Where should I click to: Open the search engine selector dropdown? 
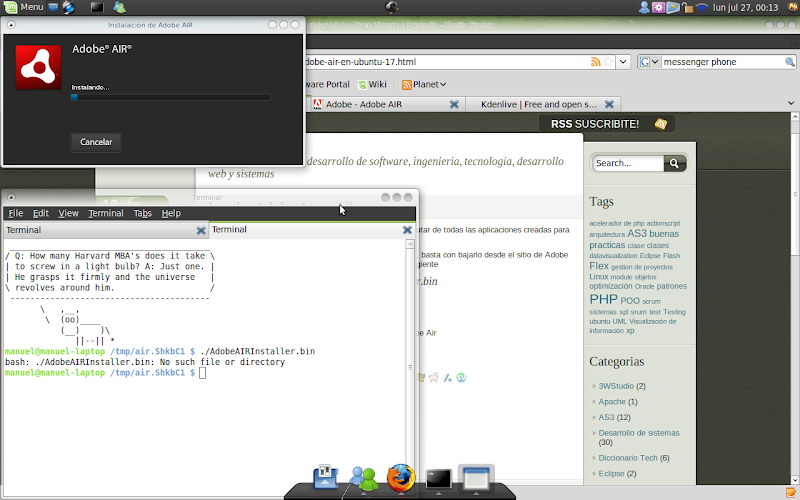point(649,62)
